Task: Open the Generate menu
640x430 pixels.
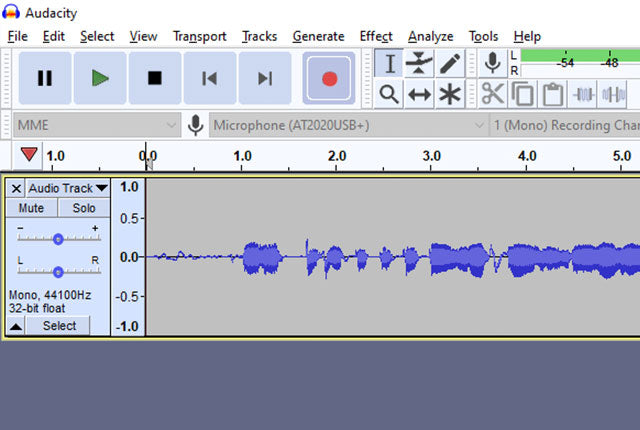Action: pos(318,36)
